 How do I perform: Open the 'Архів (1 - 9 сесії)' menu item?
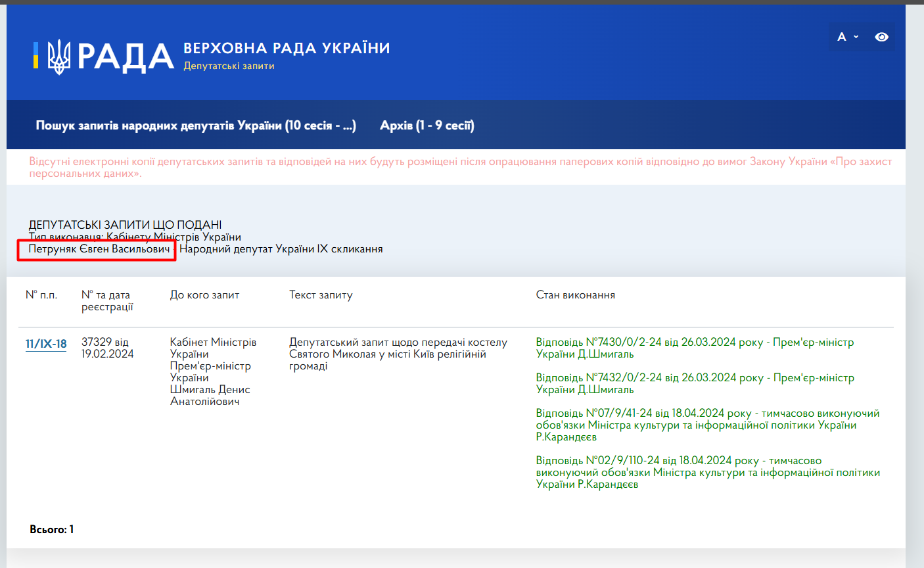pyautogui.click(x=427, y=125)
